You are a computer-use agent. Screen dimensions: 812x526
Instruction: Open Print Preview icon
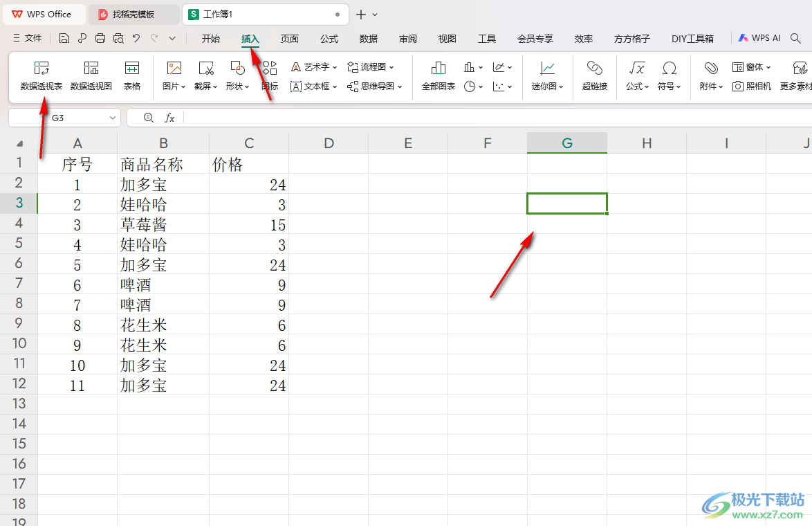tap(118, 38)
